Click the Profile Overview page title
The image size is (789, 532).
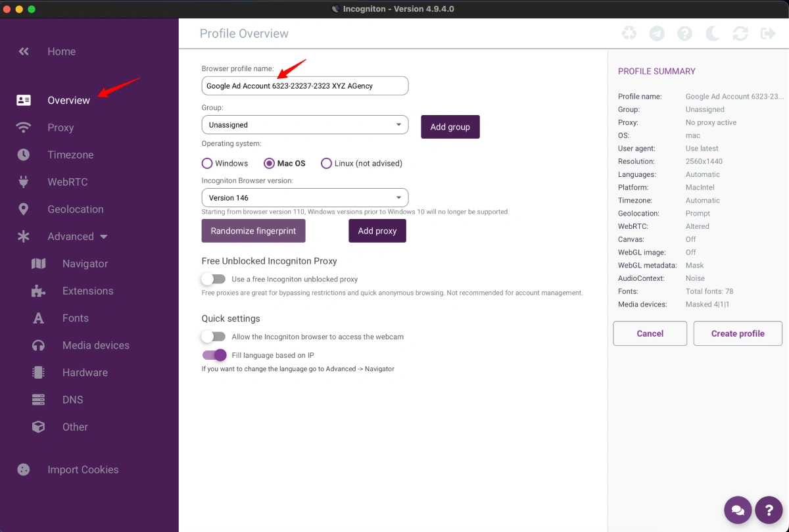click(x=244, y=34)
